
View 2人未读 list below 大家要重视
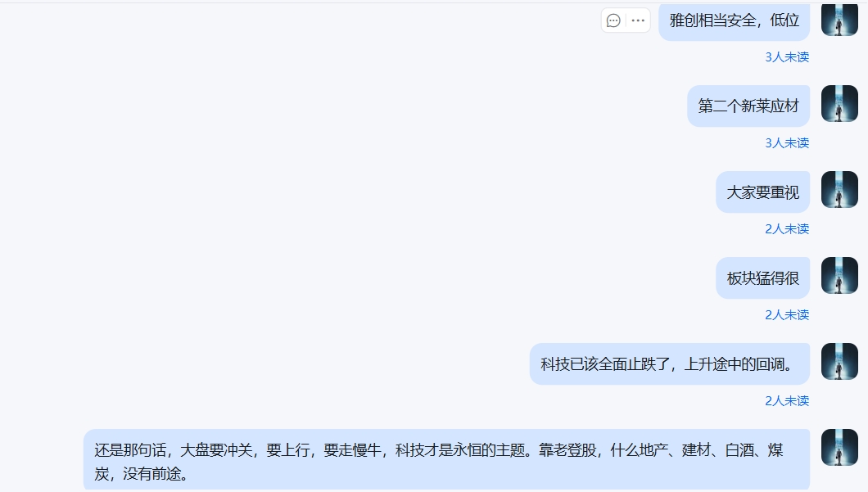(x=787, y=228)
